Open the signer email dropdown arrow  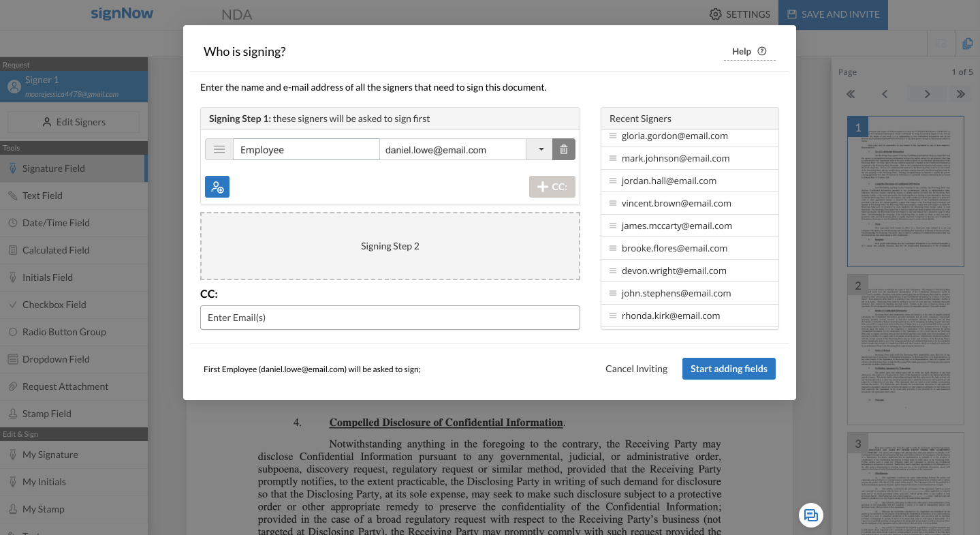tap(539, 149)
